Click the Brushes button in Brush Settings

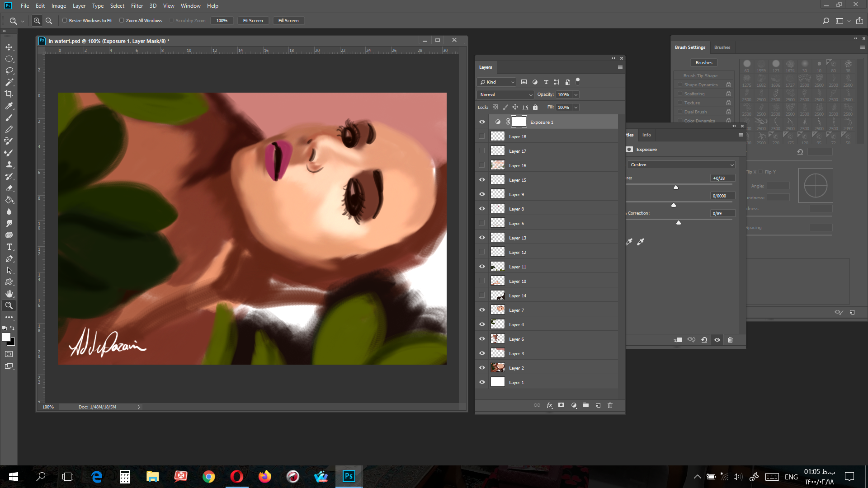coord(704,63)
